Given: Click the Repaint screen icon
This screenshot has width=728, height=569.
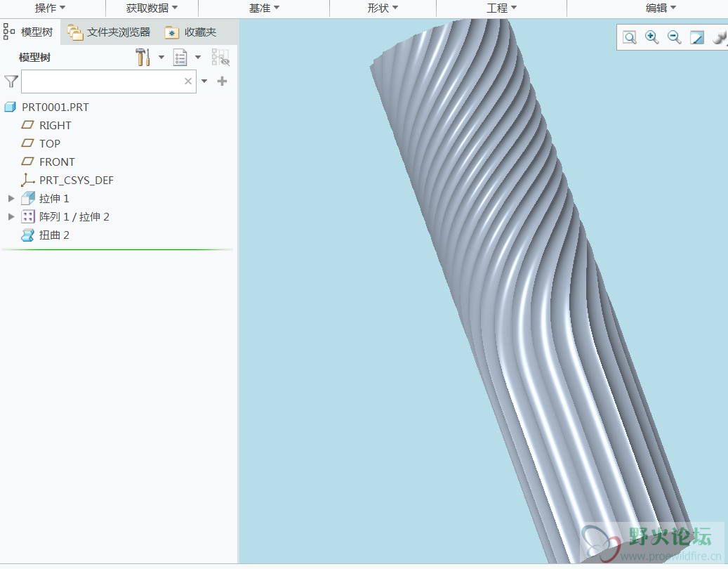Looking at the screenshot, I should (x=697, y=38).
